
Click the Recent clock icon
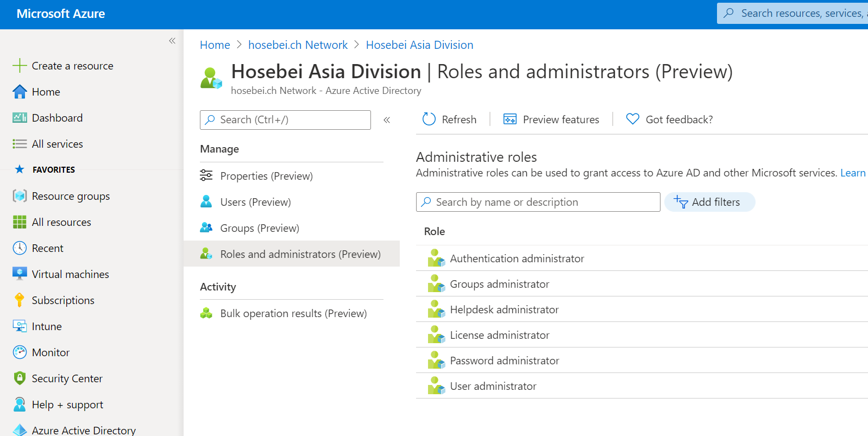[20, 248]
